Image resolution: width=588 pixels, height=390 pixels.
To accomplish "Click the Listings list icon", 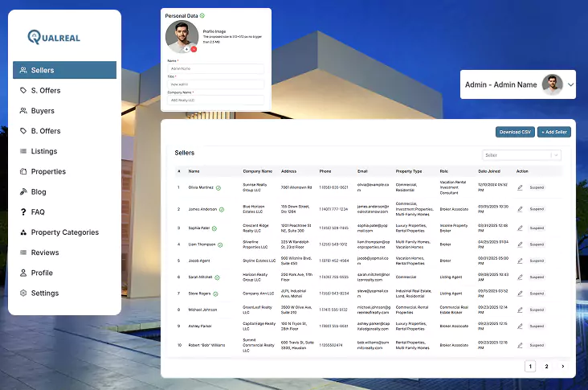I will point(23,151).
